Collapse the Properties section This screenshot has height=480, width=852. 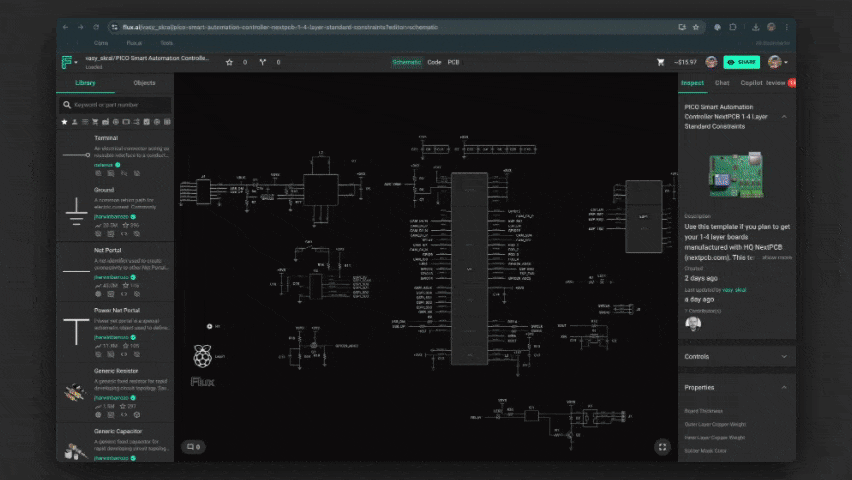pos(784,387)
